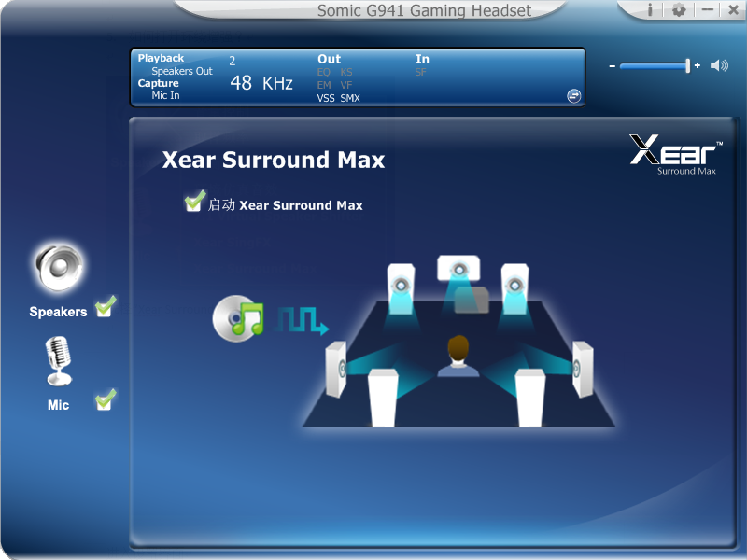Click the VF status indicator
The width and height of the screenshot is (747, 560).
point(346,85)
